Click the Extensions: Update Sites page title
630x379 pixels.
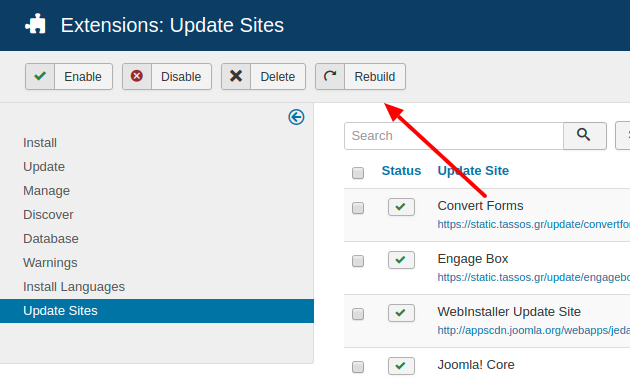click(x=172, y=25)
